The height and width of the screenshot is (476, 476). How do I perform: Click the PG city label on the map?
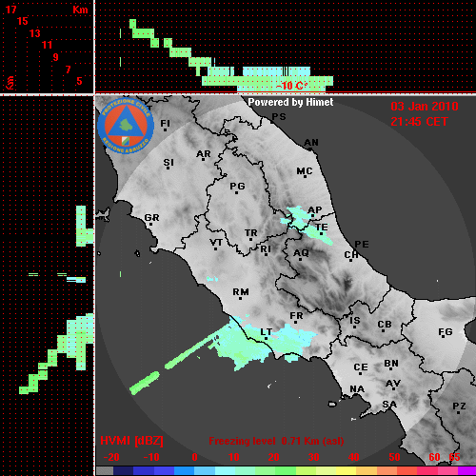click(237, 186)
